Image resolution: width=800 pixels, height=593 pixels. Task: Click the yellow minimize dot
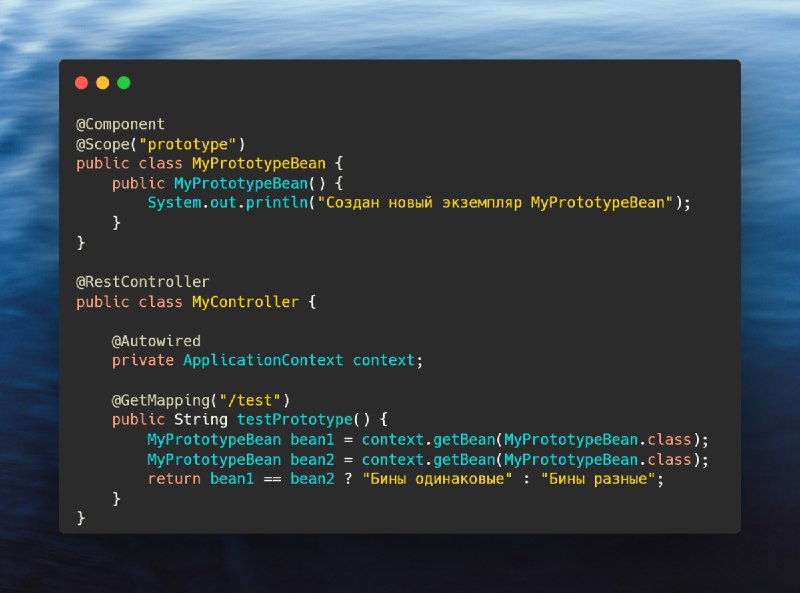click(x=103, y=83)
